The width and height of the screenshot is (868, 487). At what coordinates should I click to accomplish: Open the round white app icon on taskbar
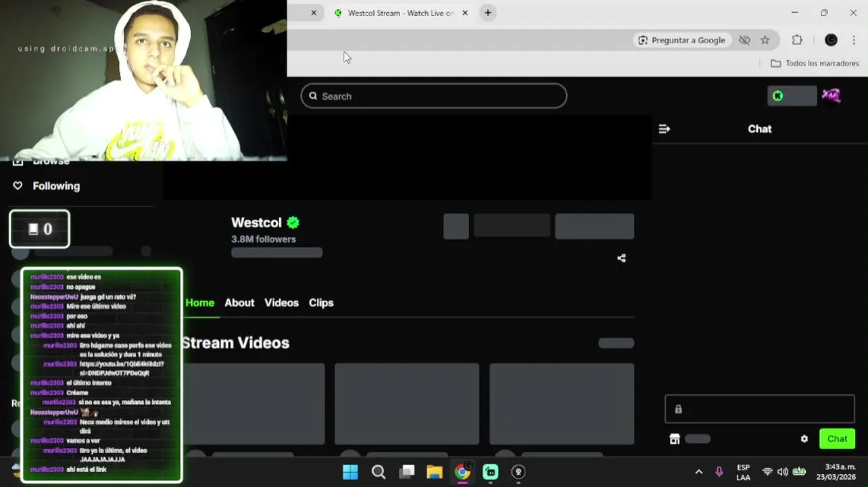(x=519, y=472)
